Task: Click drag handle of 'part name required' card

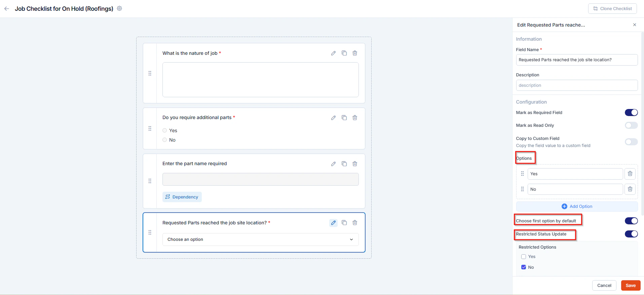Action: tap(150, 181)
